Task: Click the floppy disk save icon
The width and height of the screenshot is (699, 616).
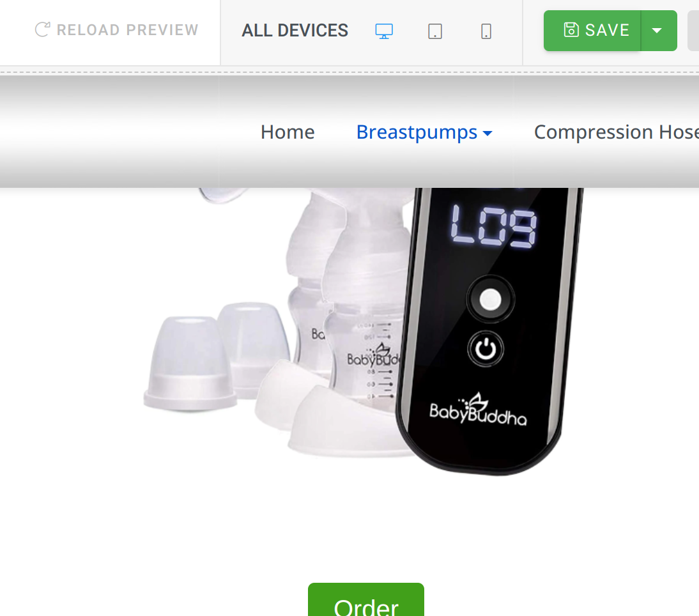Action: [x=571, y=30]
